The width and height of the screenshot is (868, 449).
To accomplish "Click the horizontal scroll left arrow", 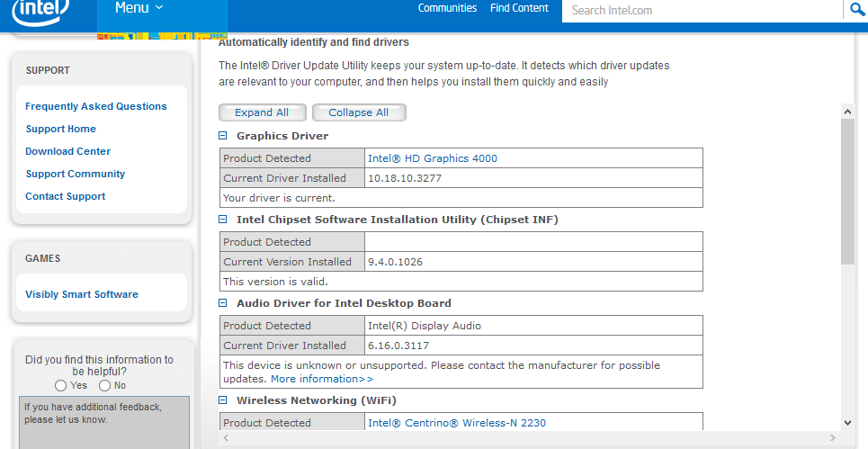I will [x=225, y=438].
